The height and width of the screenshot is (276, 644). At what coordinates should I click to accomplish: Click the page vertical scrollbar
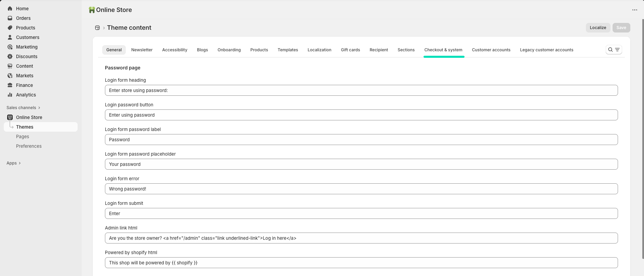[x=643, y=139]
